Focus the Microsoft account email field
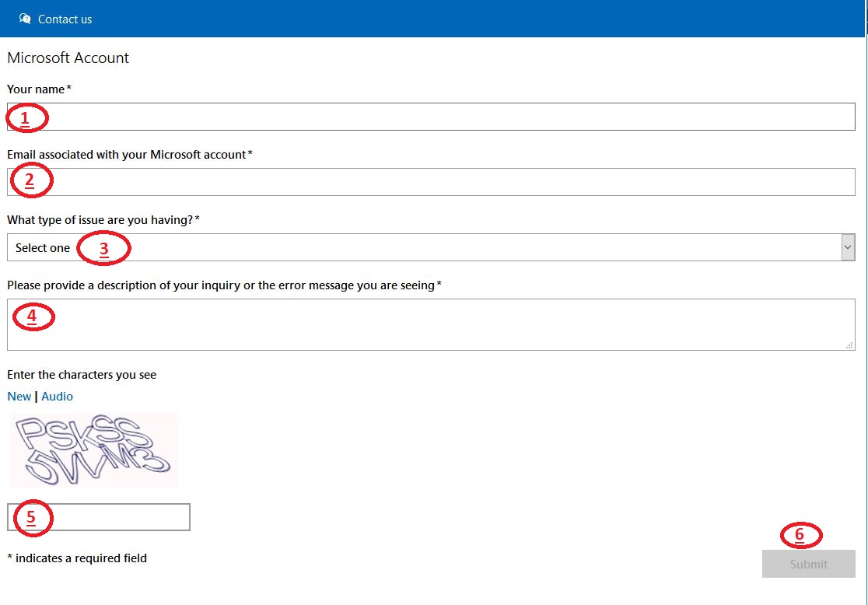Image resolution: width=868 pixels, height=605 pixels. click(x=431, y=182)
